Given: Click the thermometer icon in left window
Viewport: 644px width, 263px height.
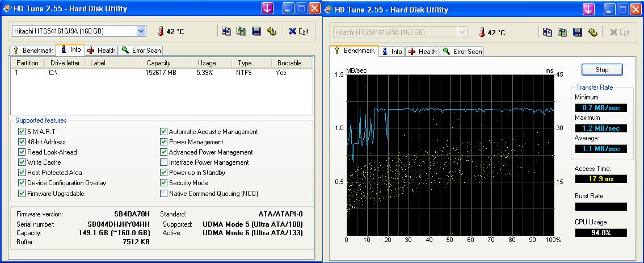Looking at the screenshot, I should pos(161,31).
